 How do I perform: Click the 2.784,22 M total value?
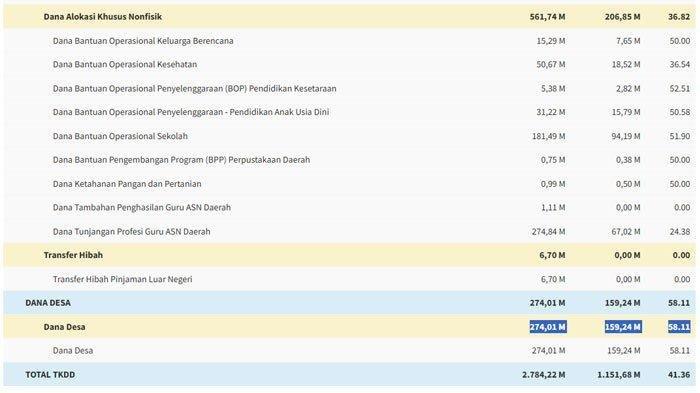tap(543, 375)
